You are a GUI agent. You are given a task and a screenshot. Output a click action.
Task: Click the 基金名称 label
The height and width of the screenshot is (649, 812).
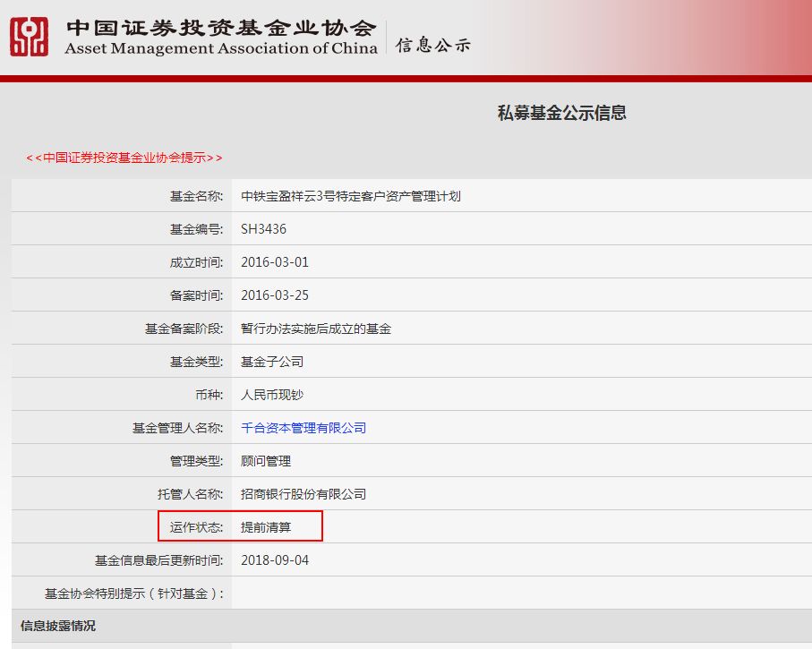click(196, 196)
